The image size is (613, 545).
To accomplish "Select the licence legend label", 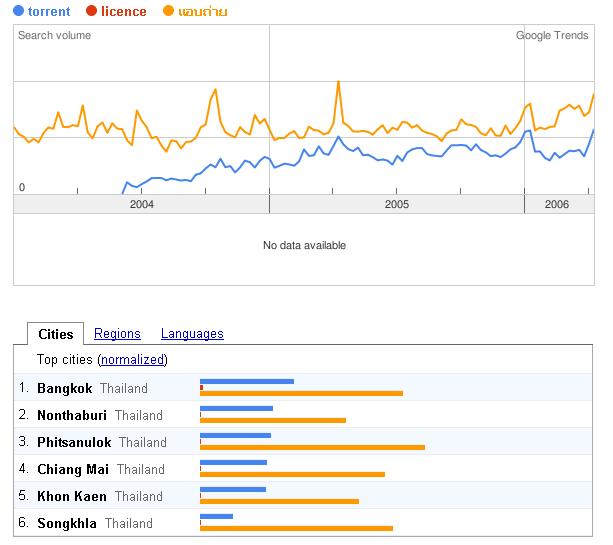I will point(124,12).
